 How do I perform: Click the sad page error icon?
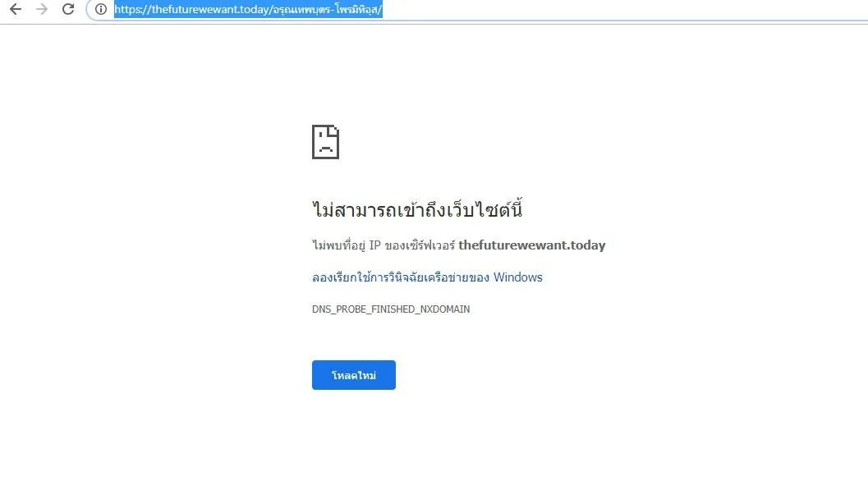point(325,142)
